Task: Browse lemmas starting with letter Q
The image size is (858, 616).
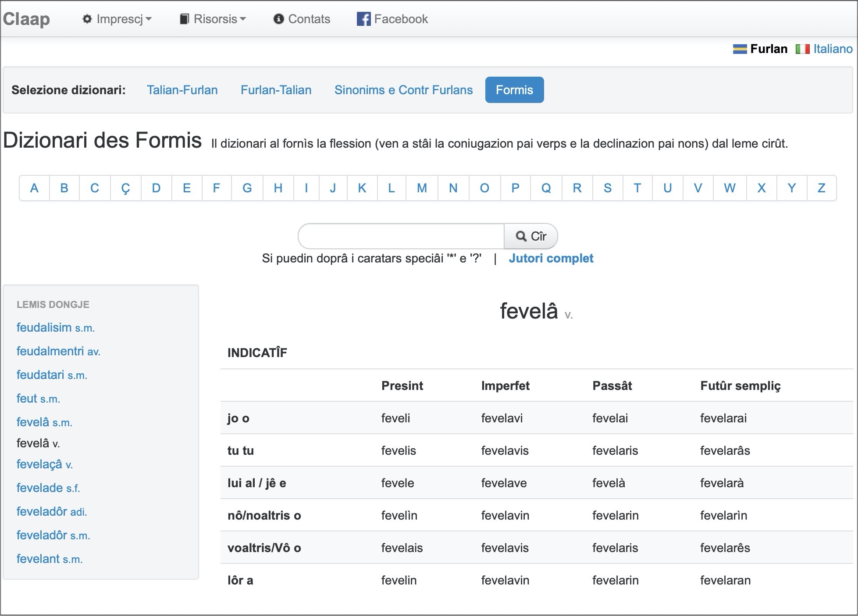Action: pyautogui.click(x=546, y=188)
